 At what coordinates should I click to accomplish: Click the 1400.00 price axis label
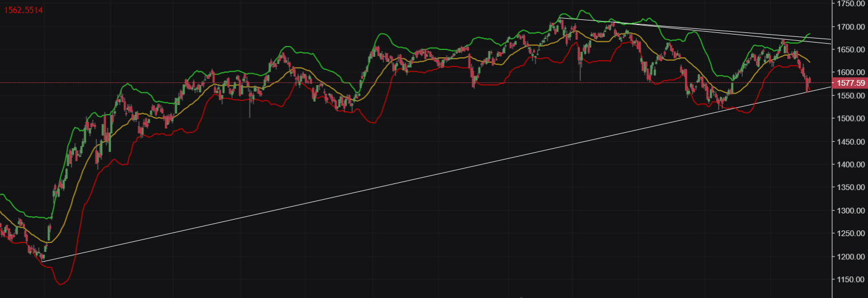[852, 165]
